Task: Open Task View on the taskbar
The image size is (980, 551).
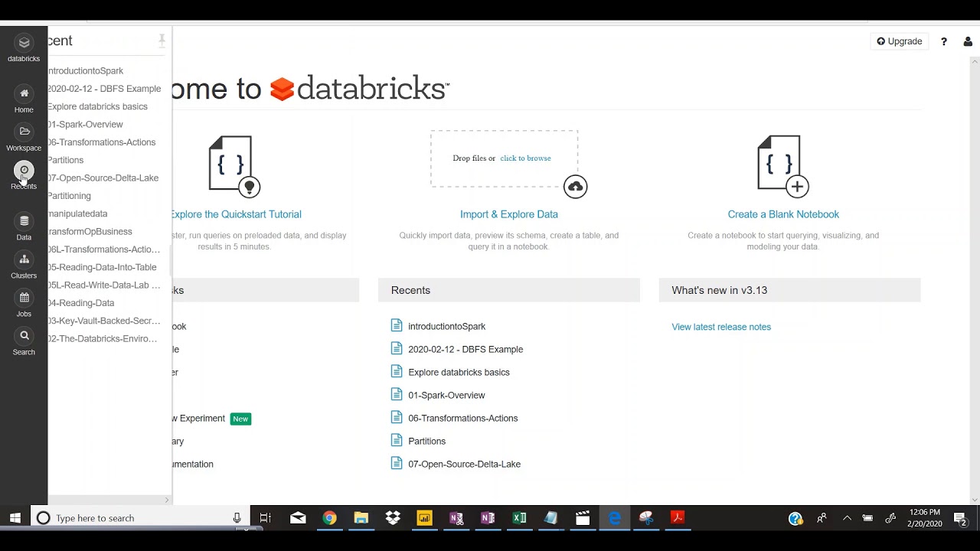Action: [x=266, y=518]
